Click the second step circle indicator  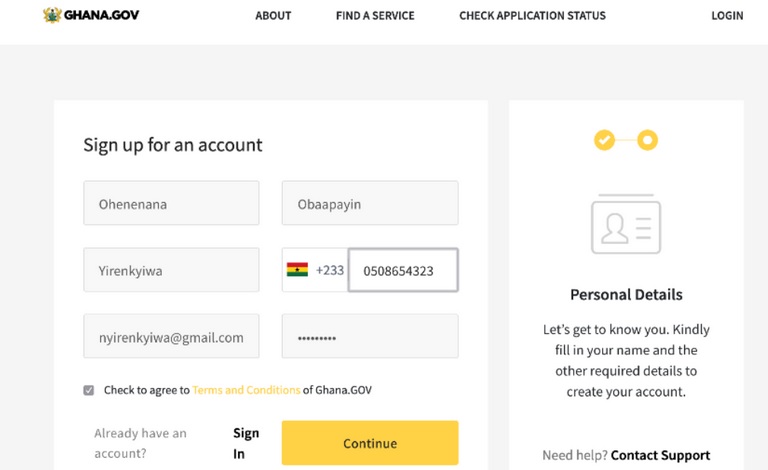coord(647,140)
